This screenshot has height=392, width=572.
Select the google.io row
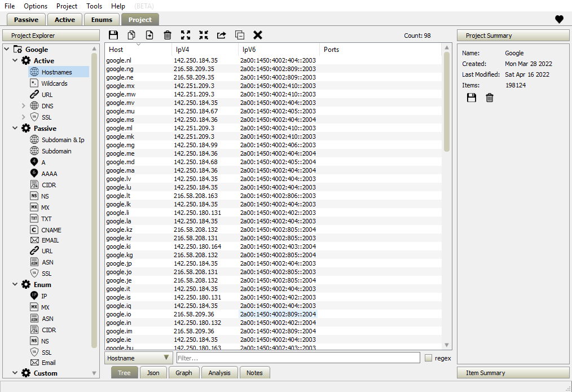(273, 314)
